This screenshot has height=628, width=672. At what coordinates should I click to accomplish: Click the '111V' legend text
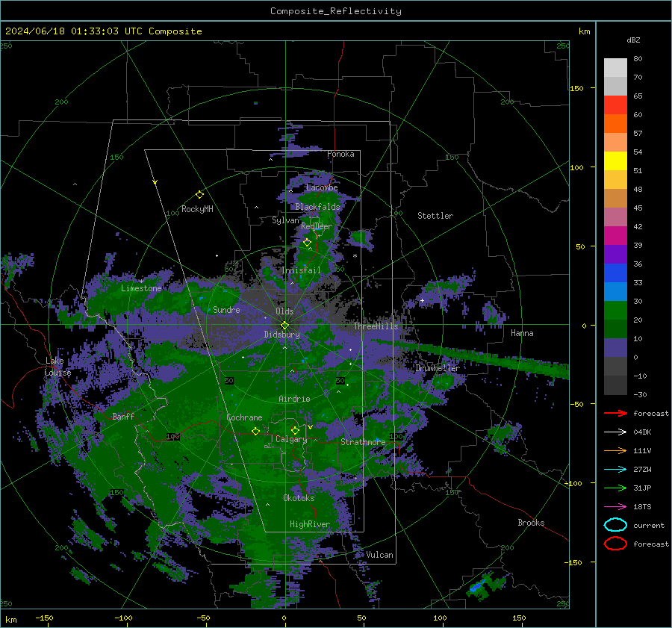pos(642,450)
